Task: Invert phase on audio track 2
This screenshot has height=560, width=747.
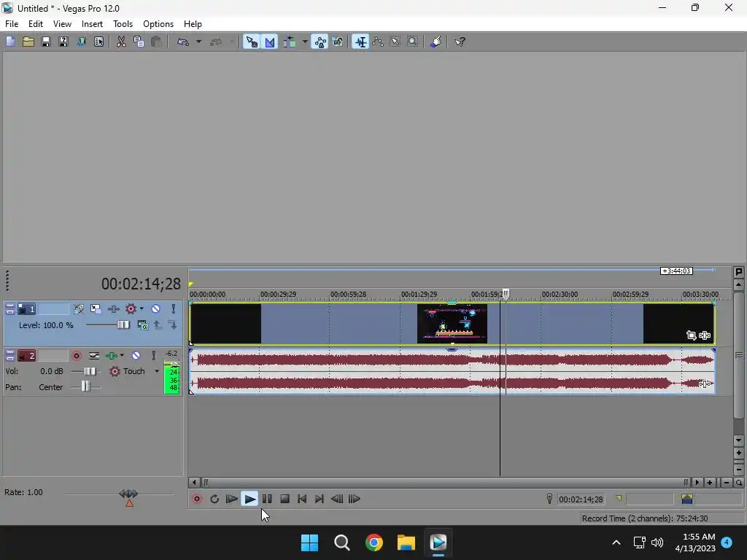Action: (94, 356)
